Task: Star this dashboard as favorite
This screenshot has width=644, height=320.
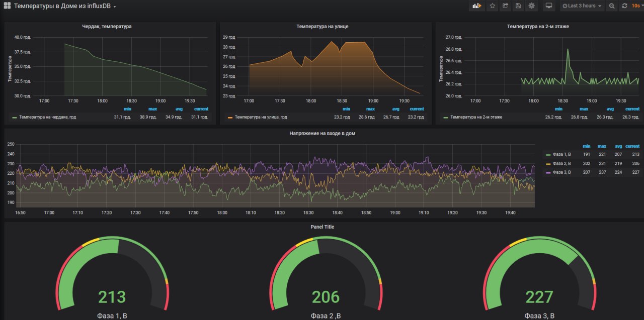Action: 493,6
